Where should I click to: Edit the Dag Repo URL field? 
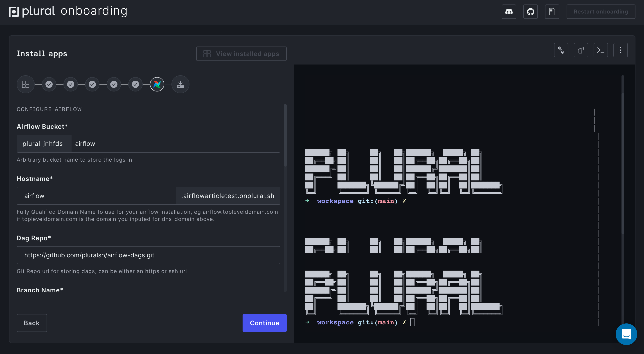[148, 255]
